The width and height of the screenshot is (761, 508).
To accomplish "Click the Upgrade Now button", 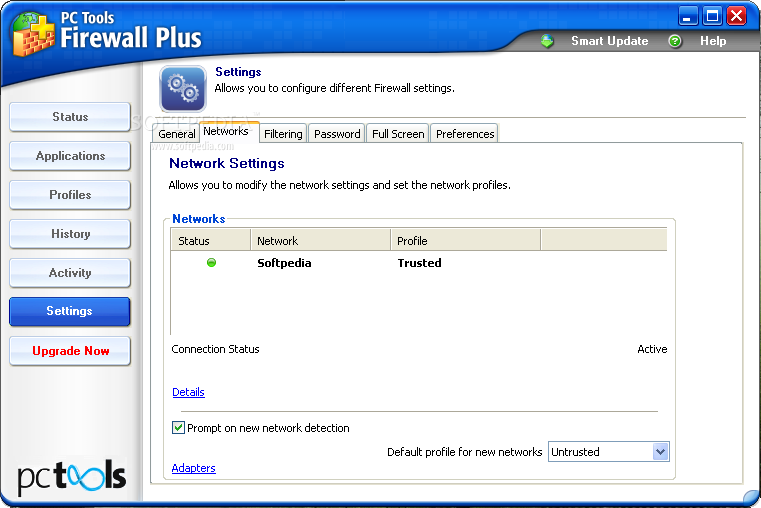I will [x=70, y=351].
